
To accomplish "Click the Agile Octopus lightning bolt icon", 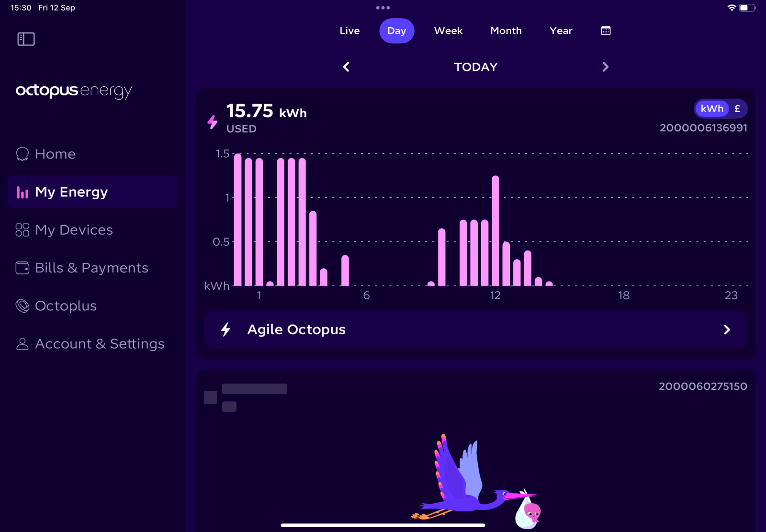I will (225, 329).
